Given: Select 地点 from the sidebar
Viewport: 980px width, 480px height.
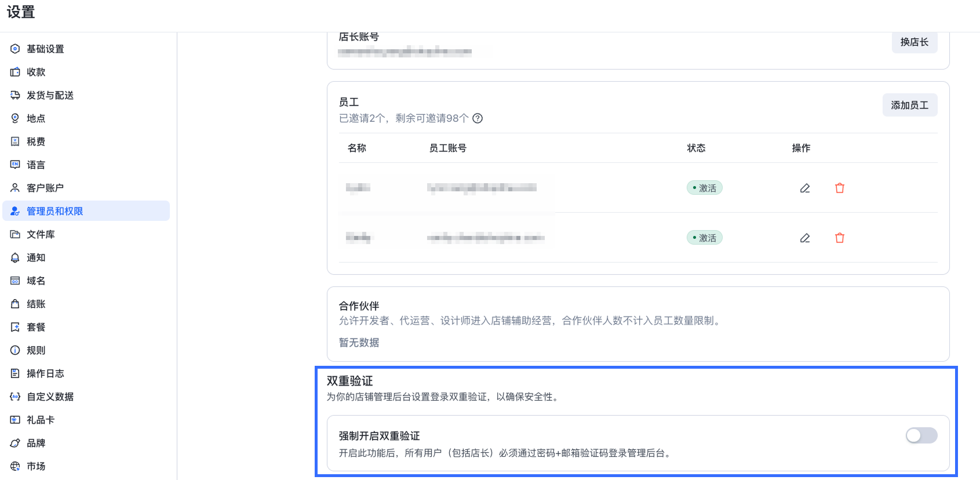Looking at the screenshot, I should (x=86, y=118).
